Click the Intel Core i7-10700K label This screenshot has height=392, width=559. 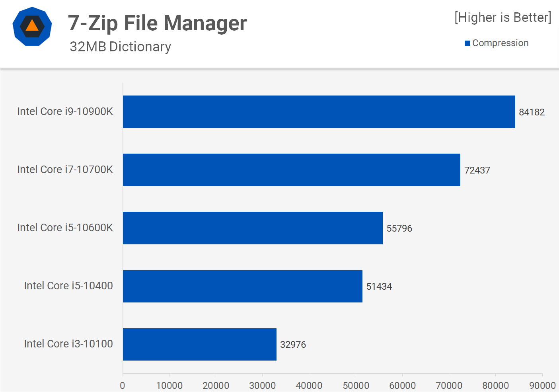(x=65, y=170)
